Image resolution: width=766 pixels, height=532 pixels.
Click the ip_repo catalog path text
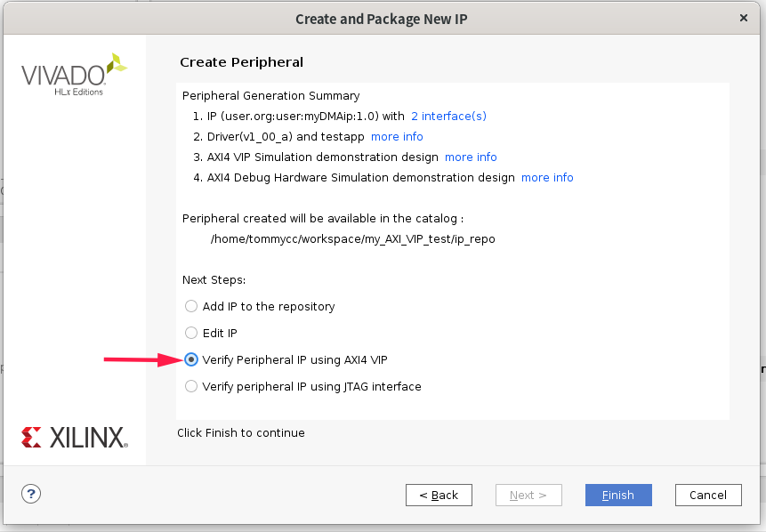(352, 238)
